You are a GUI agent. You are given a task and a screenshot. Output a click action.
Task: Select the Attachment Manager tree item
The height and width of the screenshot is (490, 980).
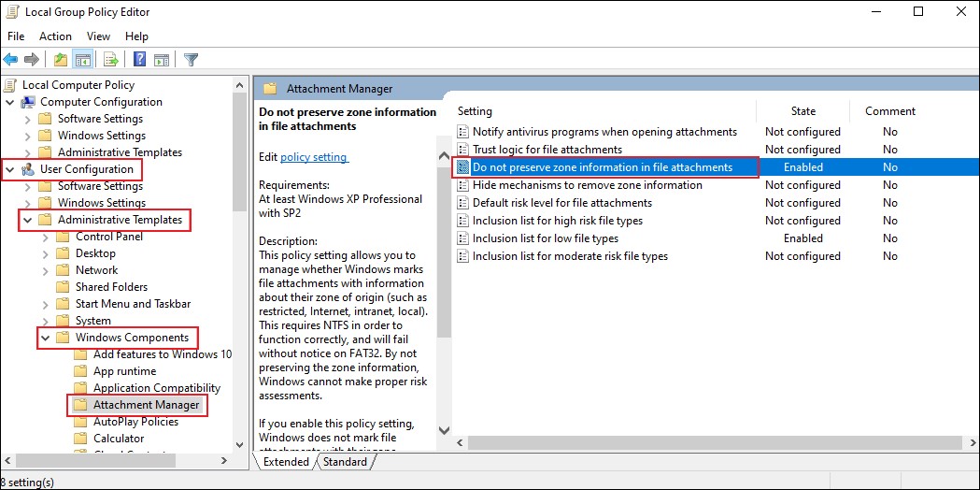coord(147,405)
